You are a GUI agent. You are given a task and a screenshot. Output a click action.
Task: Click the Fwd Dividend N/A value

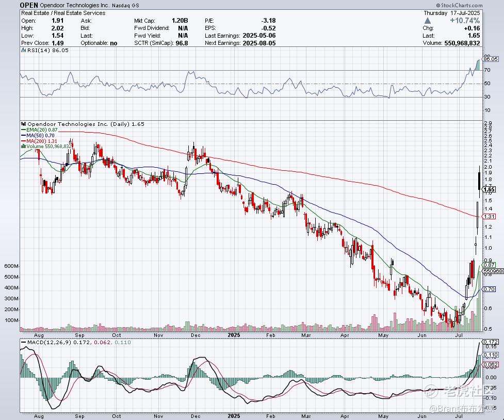[x=183, y=28]
